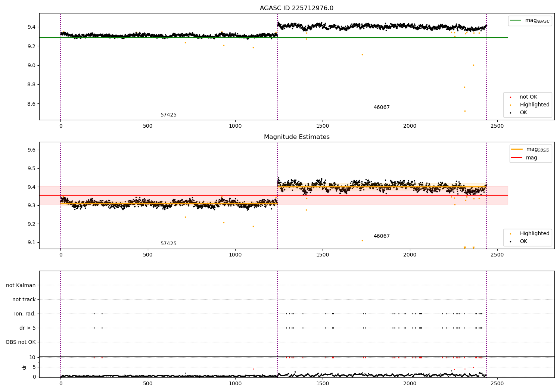
Task: Click the 'not track' row label
Action: point(24,299)
